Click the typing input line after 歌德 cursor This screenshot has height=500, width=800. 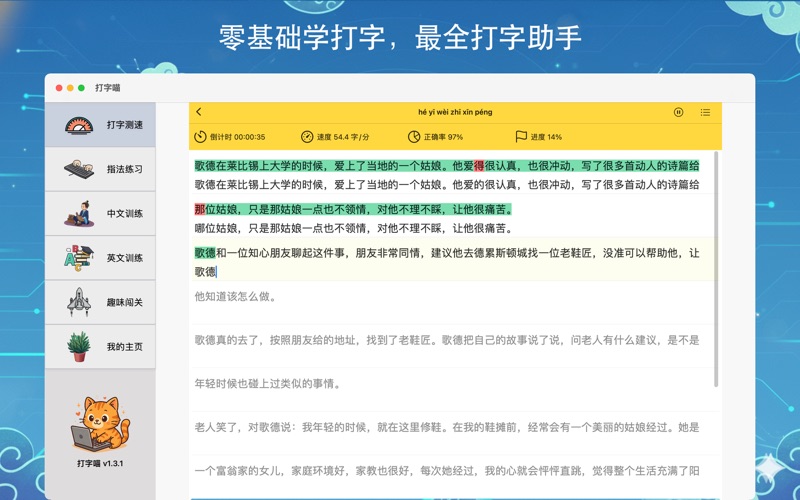tap(455, 272)
